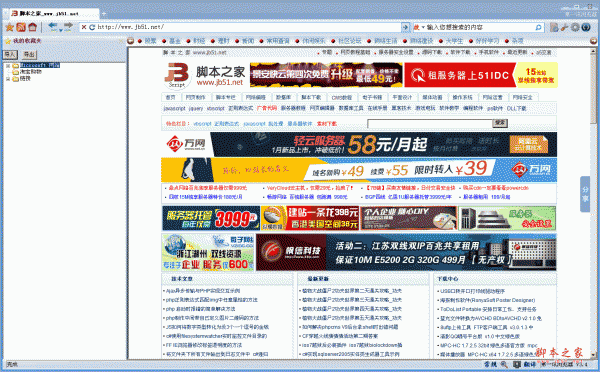
Task: Open the 服务器托管 3999 ad image
Action: coord(211,218)
